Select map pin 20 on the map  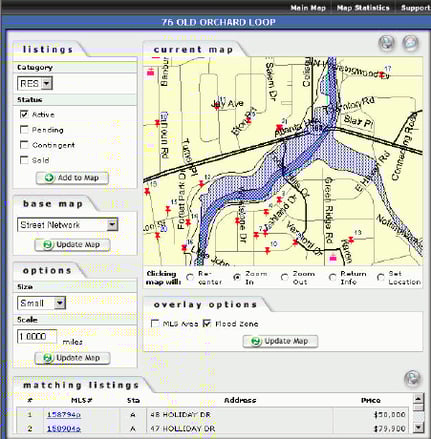coord(157,235)
